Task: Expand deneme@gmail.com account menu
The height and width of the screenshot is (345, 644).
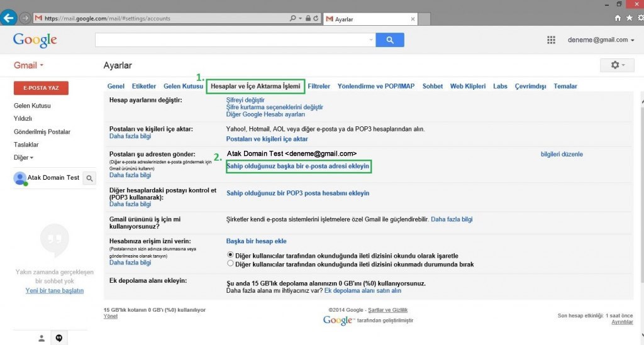Action: [601, 40]
